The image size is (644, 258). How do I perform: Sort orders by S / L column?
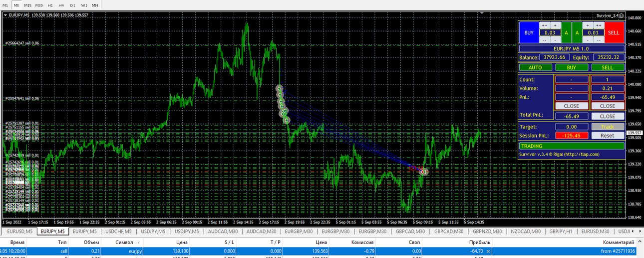(x=213, y=242)
